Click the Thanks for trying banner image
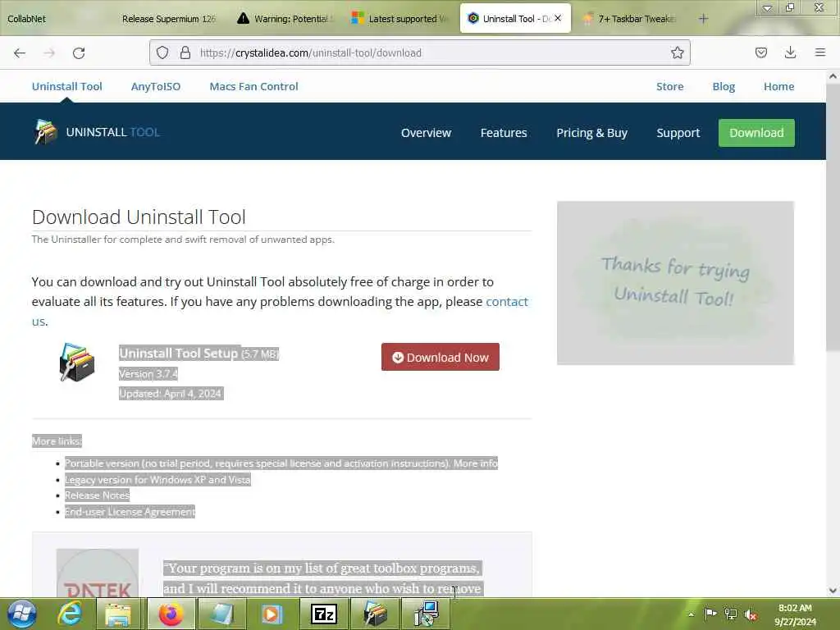Viewport: 840px width, 630px height. tap(676, 283)
